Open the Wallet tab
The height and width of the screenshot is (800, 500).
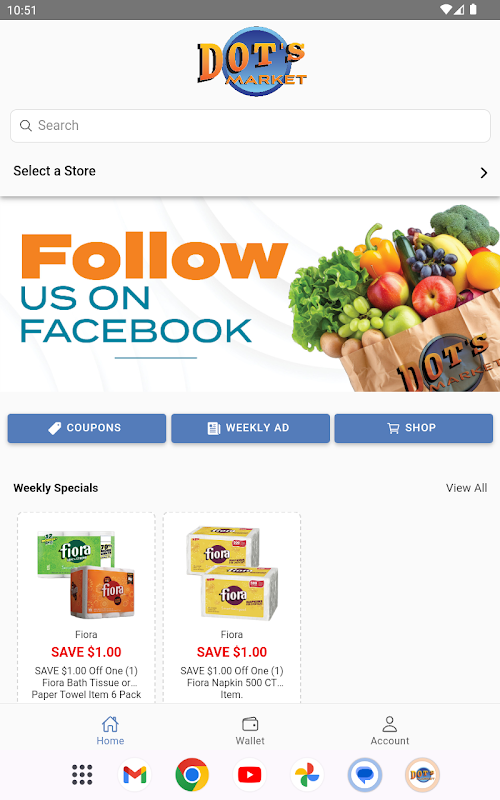point(250,731)
